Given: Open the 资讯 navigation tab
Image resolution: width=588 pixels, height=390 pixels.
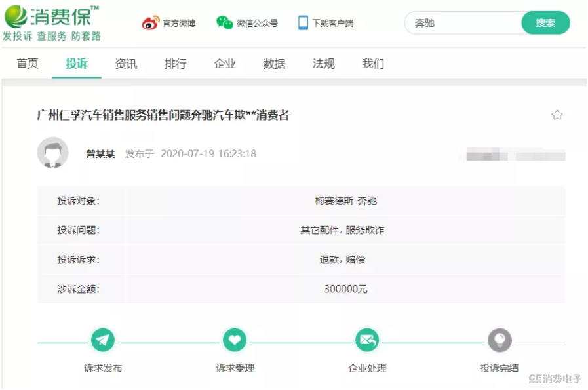Looking at the screenshot, I should click(126, 64).
